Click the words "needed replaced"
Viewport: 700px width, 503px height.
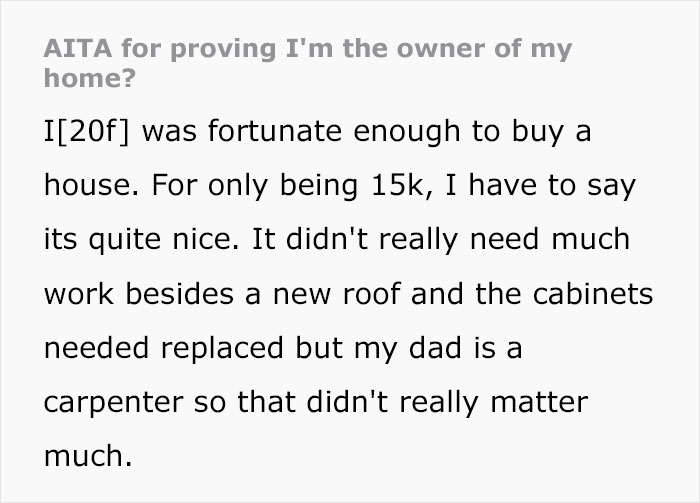(163, 349)
